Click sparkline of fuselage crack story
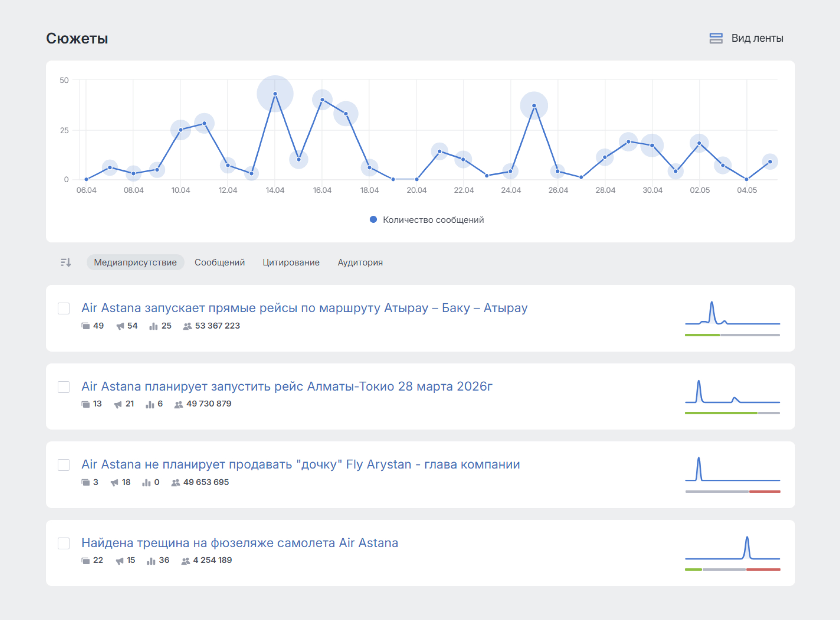The image size is (840, 620). coord(732,548)
